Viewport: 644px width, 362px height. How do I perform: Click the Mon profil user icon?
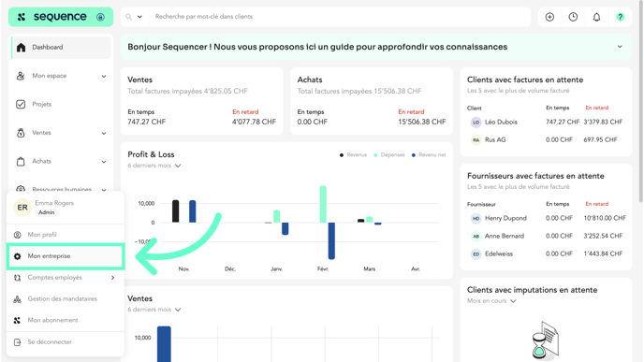[x=17, y=235]
